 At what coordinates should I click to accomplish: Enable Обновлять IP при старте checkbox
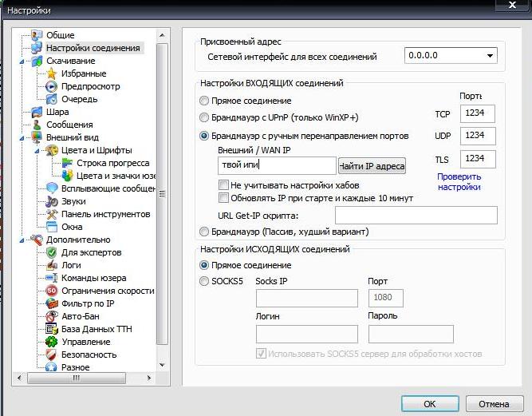click(x=223, y=198)
